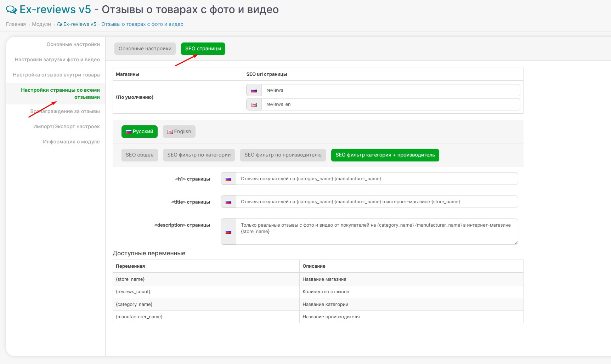Click the chat bubbles icon in page title

(11, 10)
